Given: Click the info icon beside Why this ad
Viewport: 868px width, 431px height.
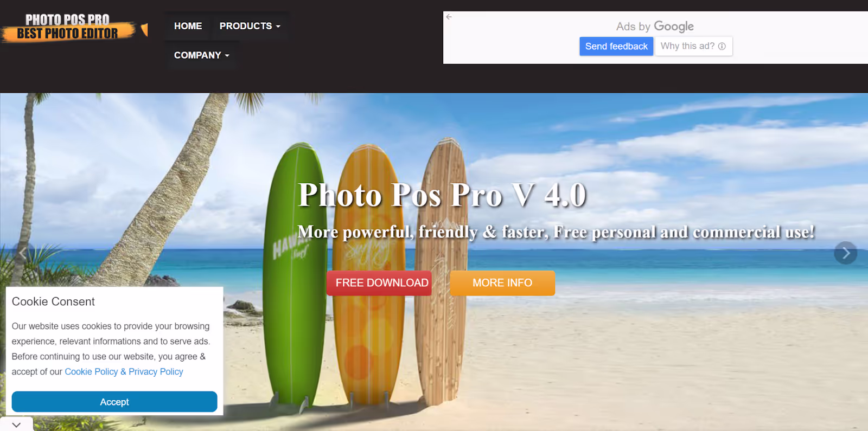Looking at the screenshot, I should coord(722,47).
